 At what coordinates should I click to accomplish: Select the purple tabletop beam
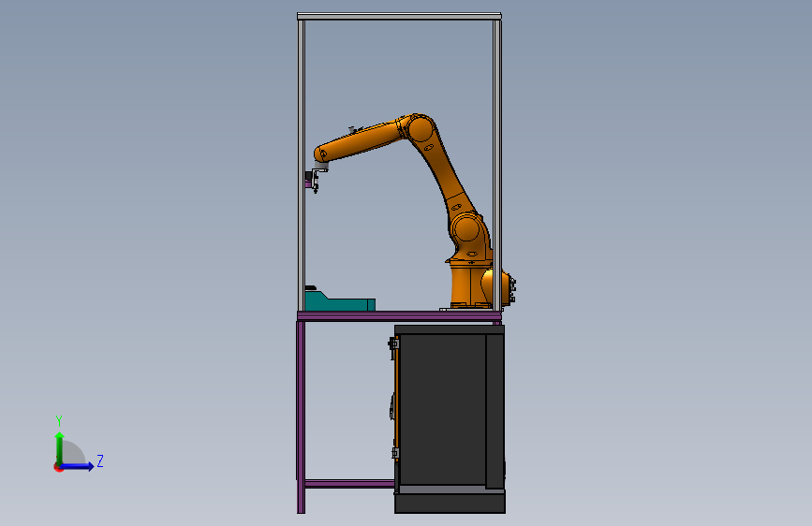(x=399, y=315)
